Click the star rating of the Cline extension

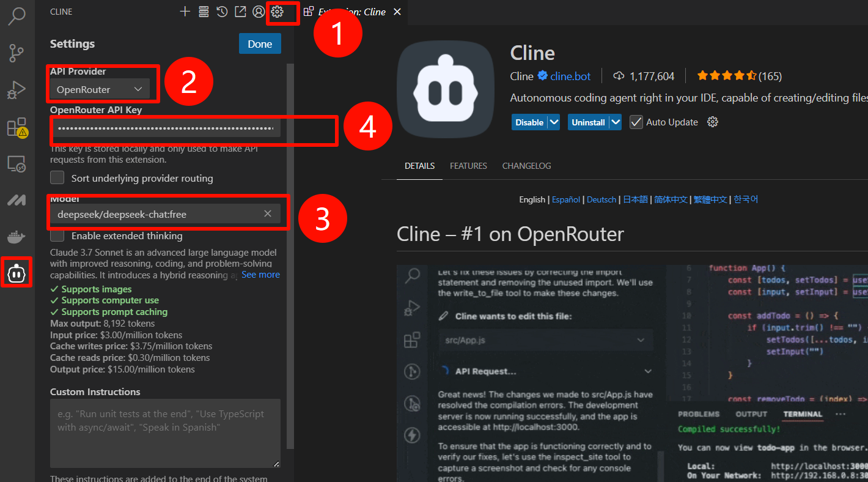(726, 76)
